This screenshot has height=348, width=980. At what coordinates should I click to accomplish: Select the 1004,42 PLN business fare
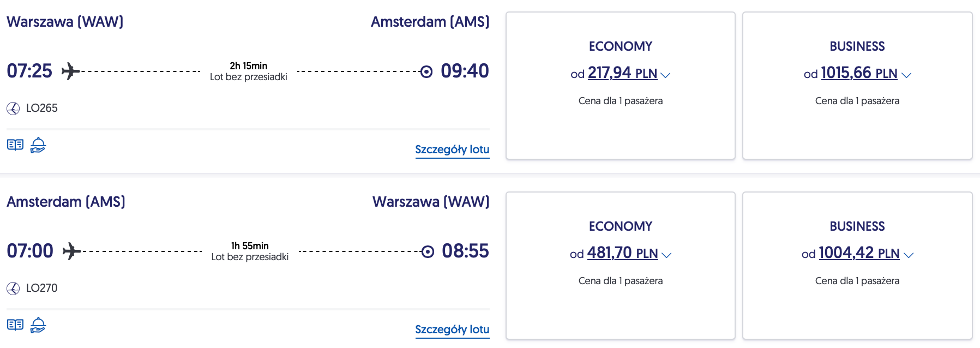pyautogui.click(x=858, y=253)
